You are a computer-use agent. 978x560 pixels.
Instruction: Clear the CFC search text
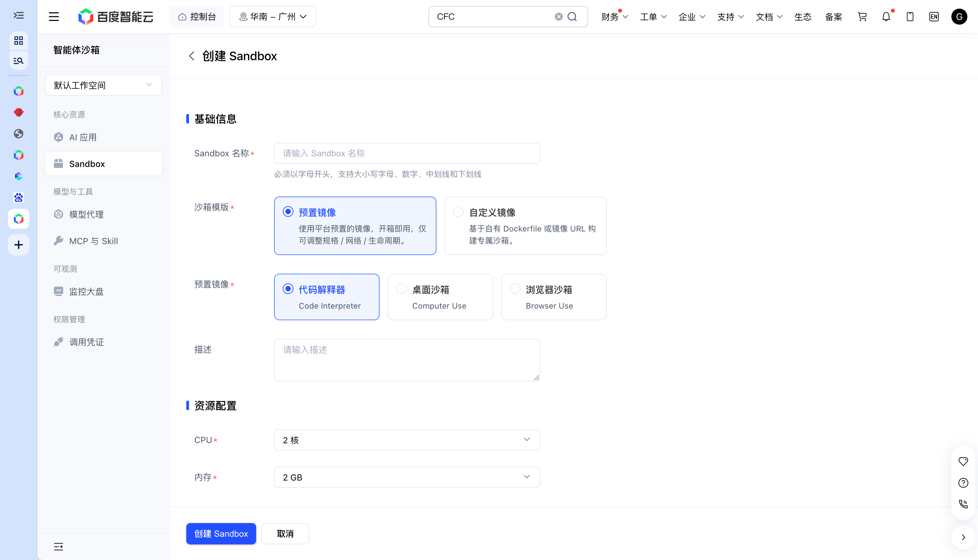[x=559, y=17]
